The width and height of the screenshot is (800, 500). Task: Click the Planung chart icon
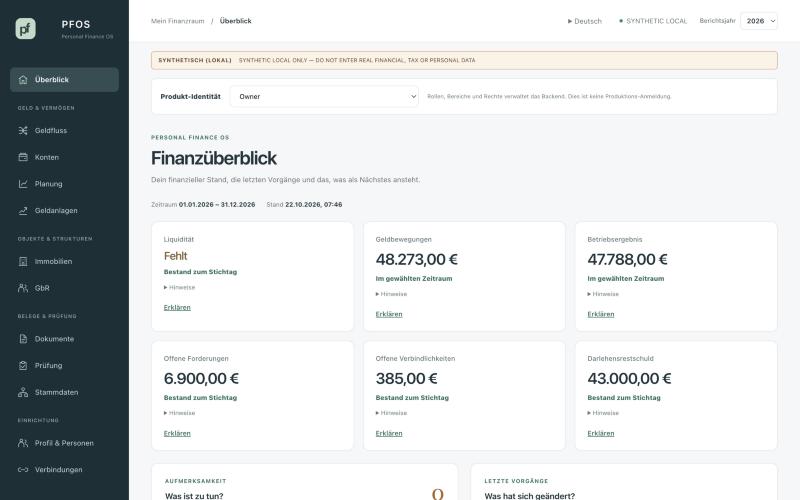[x=23, y=184]
